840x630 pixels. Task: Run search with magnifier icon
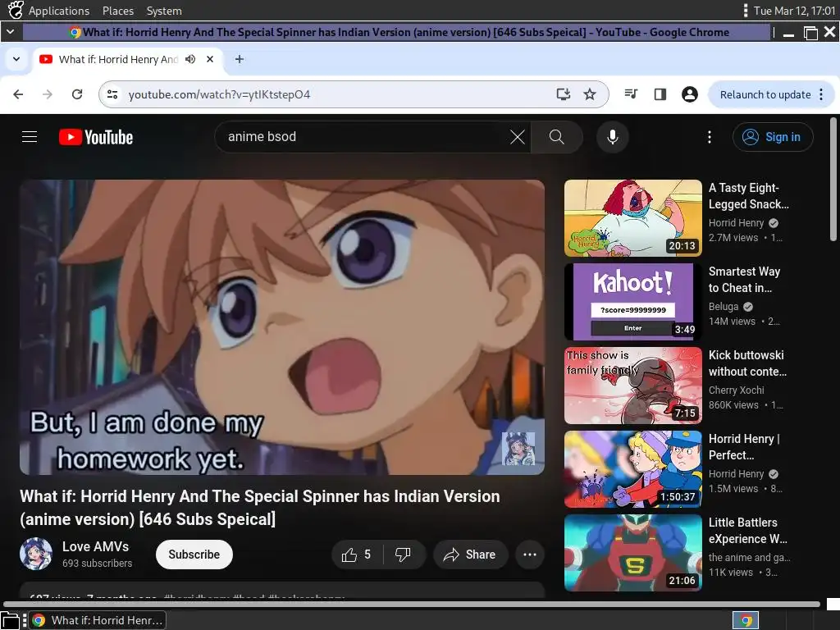(x=557, y=137)
